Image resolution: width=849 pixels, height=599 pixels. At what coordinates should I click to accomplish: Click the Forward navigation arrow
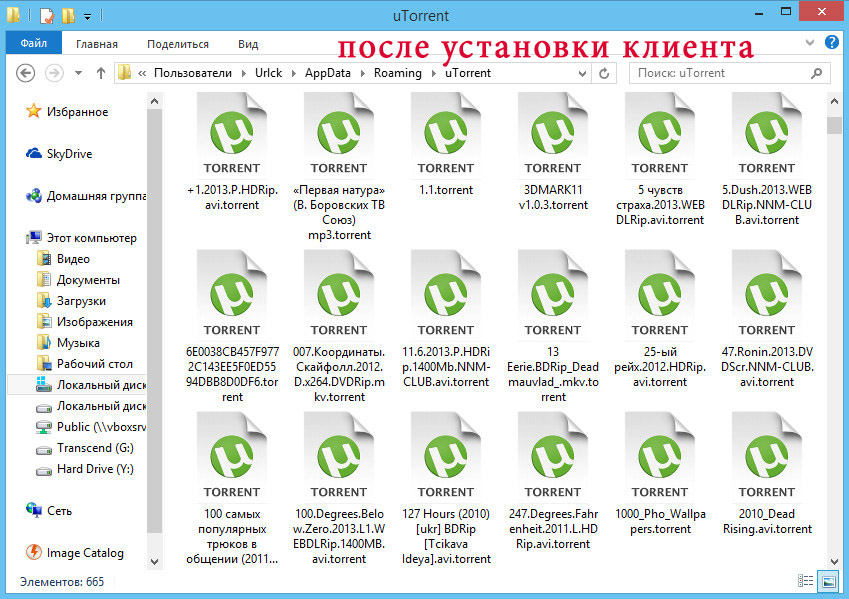[54, 73]
